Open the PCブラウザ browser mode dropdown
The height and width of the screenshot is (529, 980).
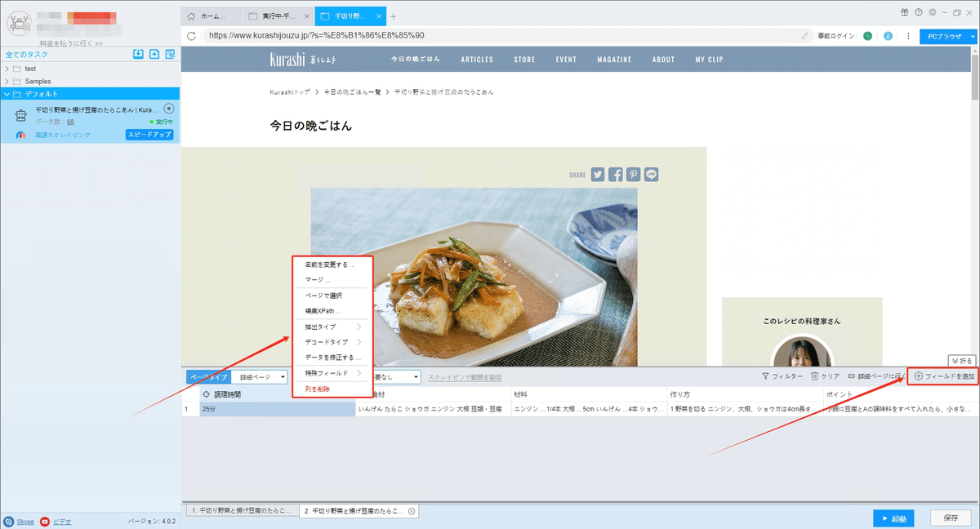pyautogui.click(x=949, y=36)
